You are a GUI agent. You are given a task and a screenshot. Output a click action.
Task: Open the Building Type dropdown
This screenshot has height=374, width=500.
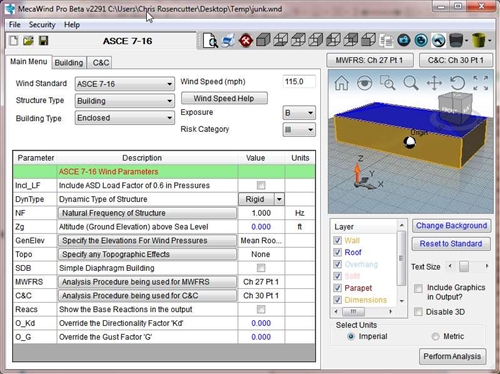pos(125,118)
